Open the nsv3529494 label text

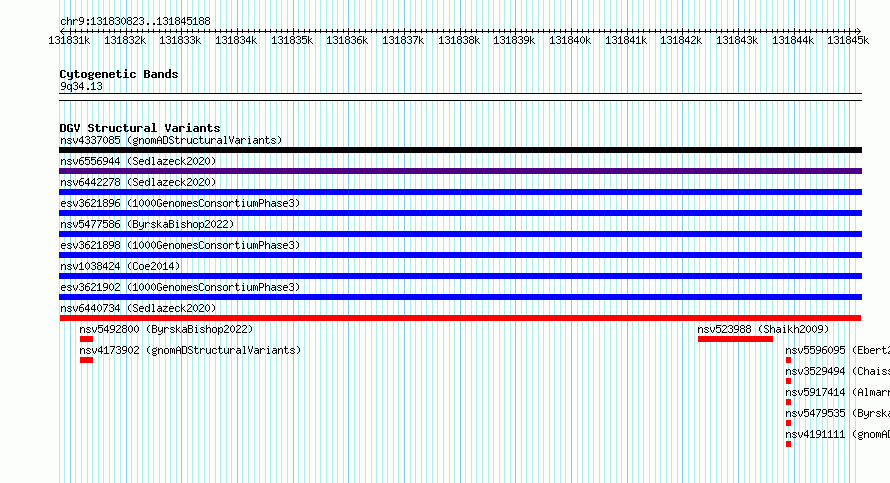(837, 371)
